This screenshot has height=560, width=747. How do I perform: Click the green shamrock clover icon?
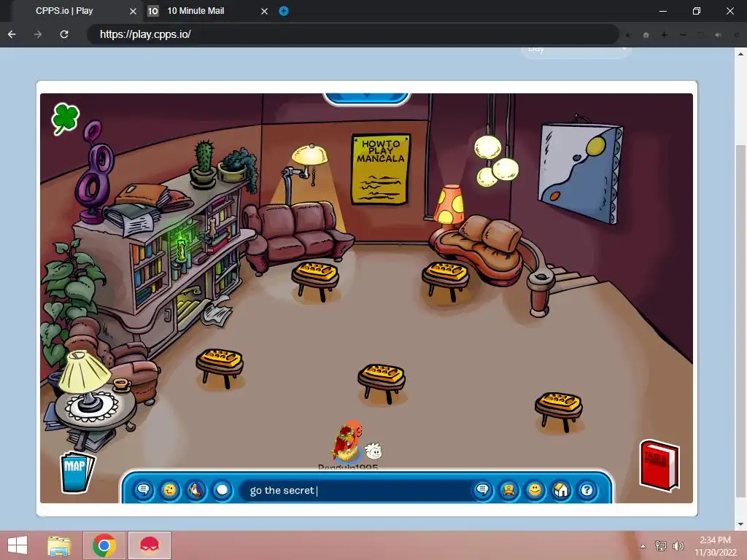click(x=65, y=118)
